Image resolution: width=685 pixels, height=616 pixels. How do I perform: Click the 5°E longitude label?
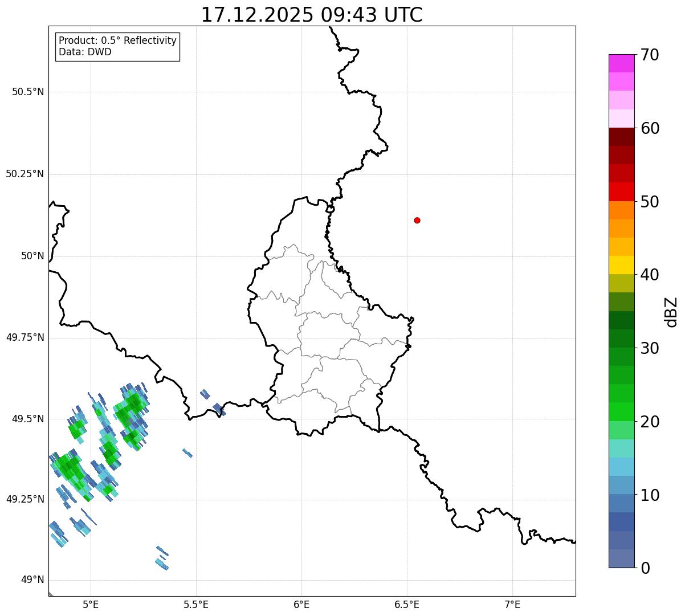coord(91,604)
